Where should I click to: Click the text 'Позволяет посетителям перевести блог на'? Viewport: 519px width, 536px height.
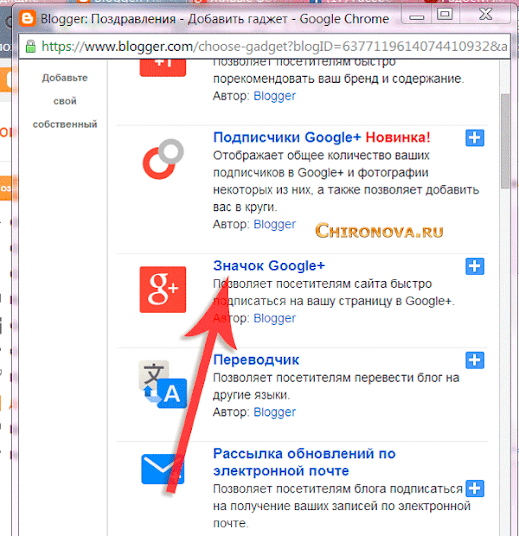336,378
